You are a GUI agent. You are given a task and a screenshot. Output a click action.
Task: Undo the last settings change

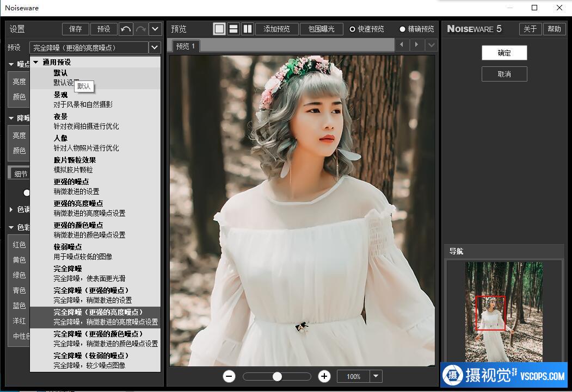pyautogui.click(x=126, y=29)
